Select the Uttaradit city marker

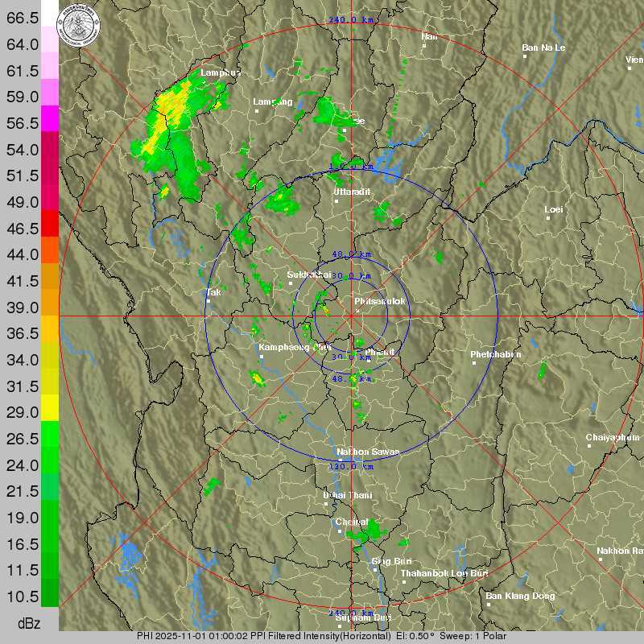[x=338, y=200]
